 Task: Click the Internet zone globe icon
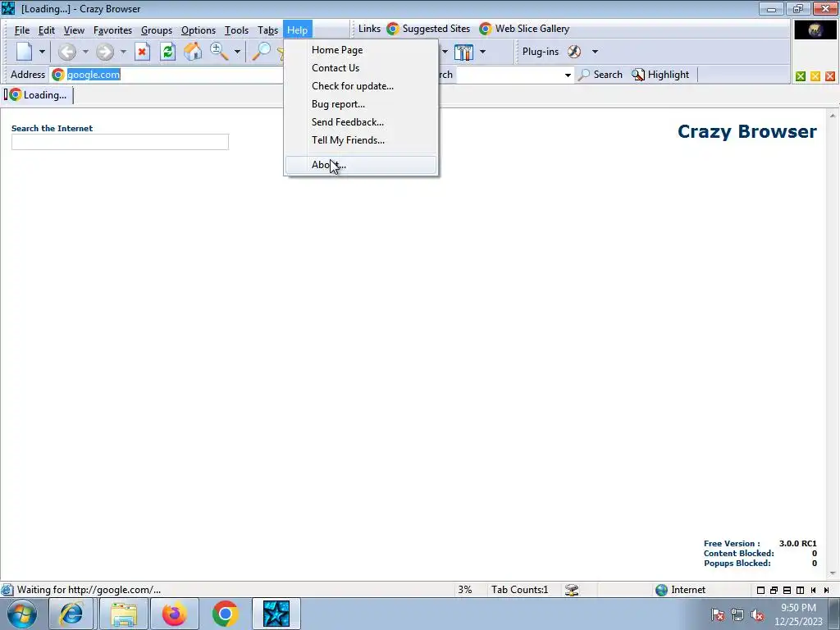(662, 590)
